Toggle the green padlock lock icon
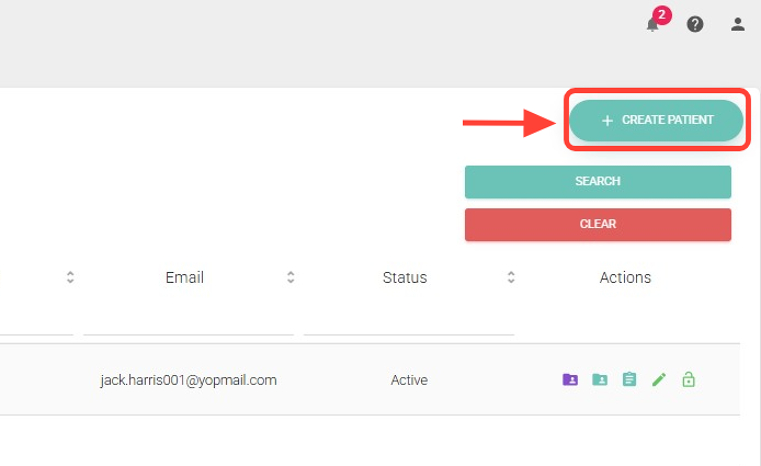This screenshot has width=761, height=466. click(688, 380)
